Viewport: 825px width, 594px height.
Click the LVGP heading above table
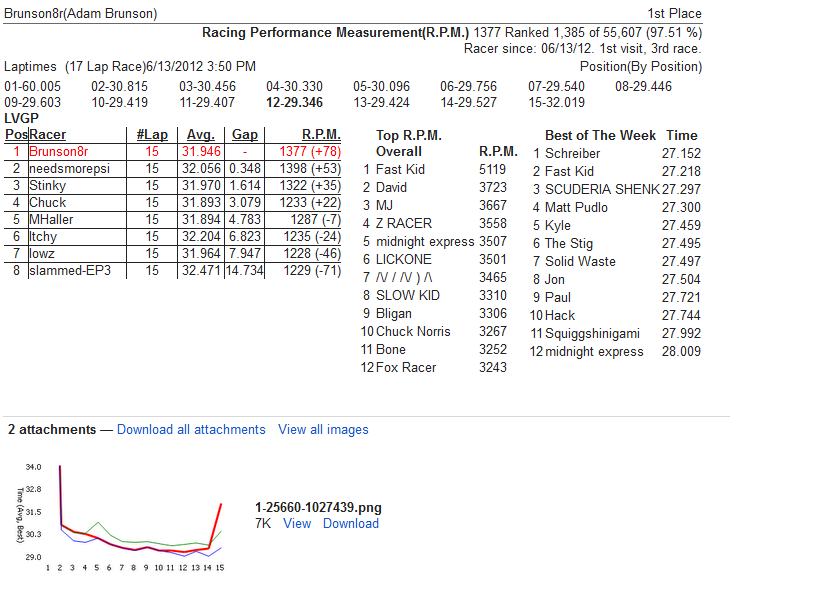(22, 118)
